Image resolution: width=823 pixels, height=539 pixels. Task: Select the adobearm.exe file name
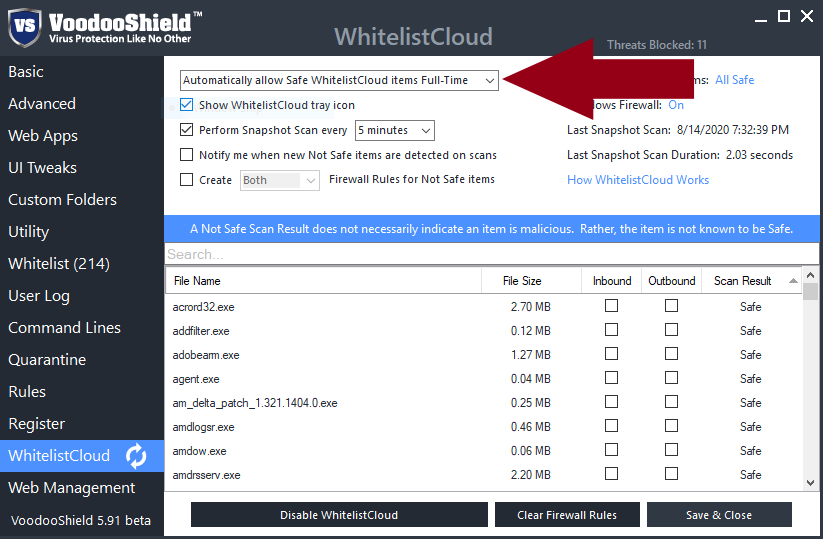point(206,355)
